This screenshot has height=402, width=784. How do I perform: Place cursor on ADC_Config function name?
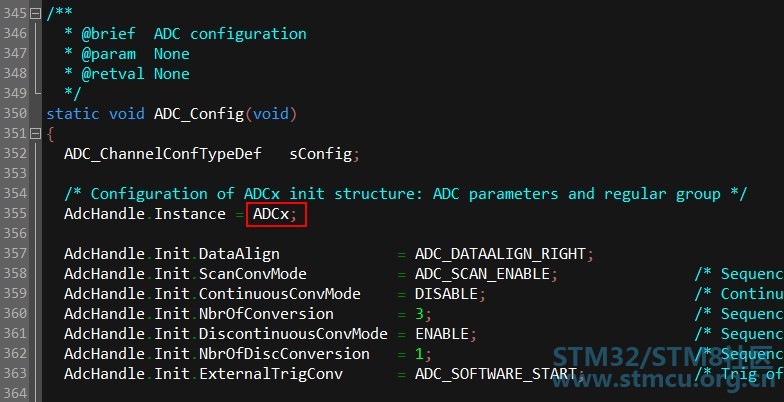[198, 114]
